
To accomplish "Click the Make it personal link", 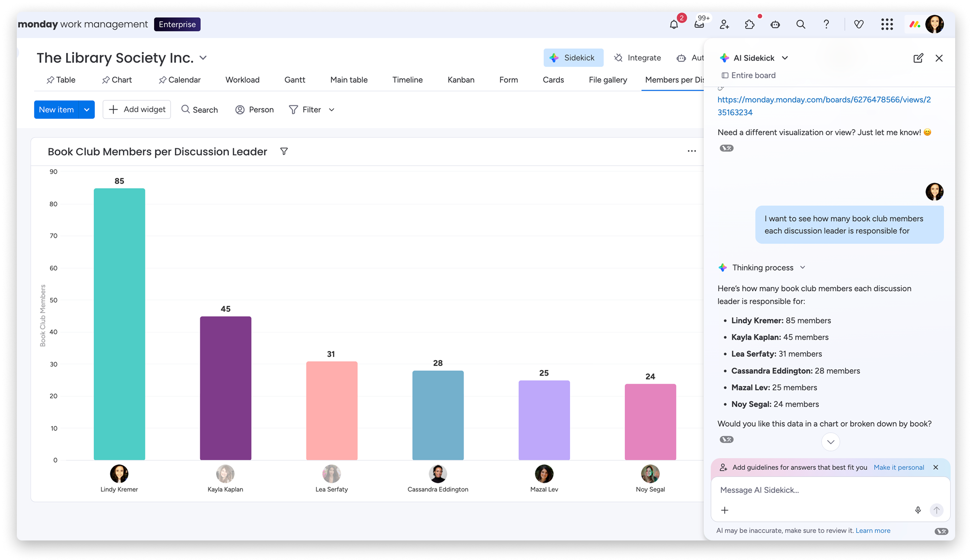I will pyautogui.click(x=899, y=467).
